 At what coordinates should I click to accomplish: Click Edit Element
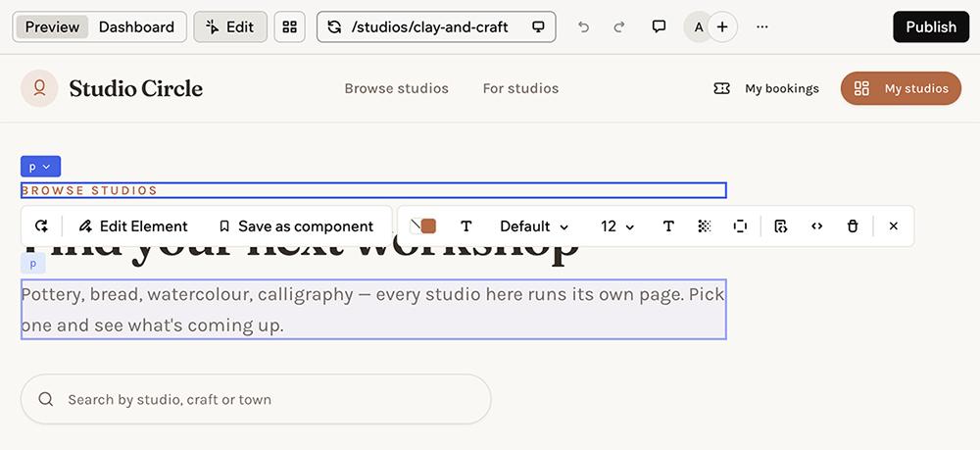133,226
